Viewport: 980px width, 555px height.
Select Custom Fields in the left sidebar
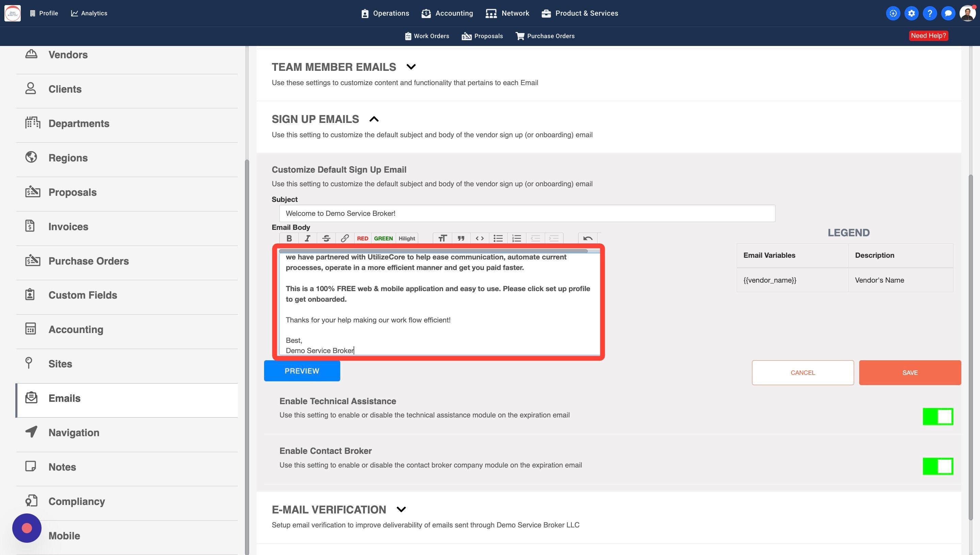[83, 295]
